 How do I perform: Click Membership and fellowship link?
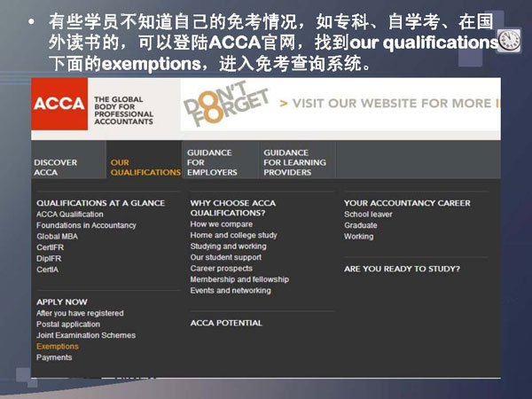point(239,279)
